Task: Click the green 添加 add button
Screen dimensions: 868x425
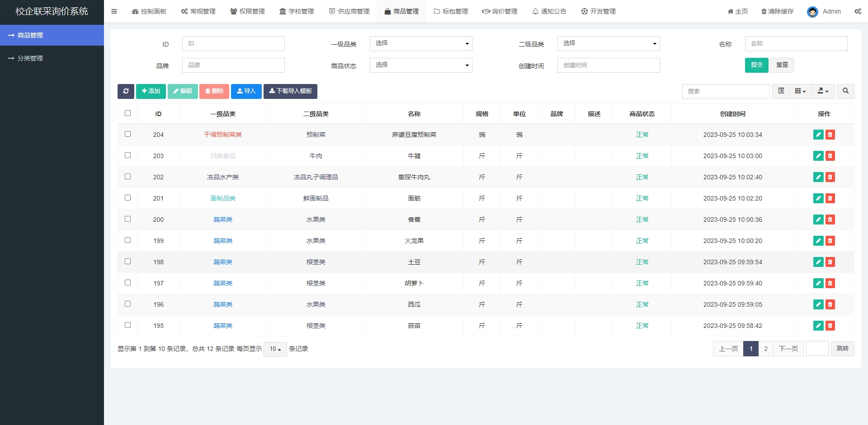Action: click(x=151, y=91)
